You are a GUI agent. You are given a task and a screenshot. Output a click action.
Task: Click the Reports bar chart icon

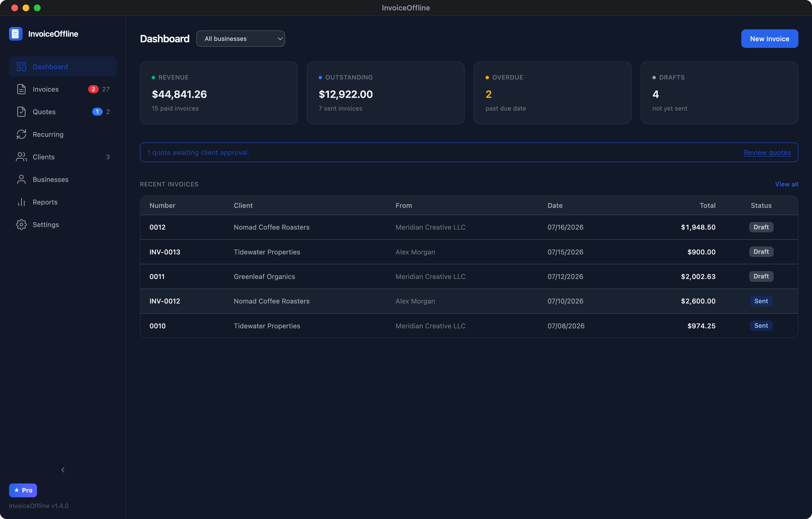(21, 202)
